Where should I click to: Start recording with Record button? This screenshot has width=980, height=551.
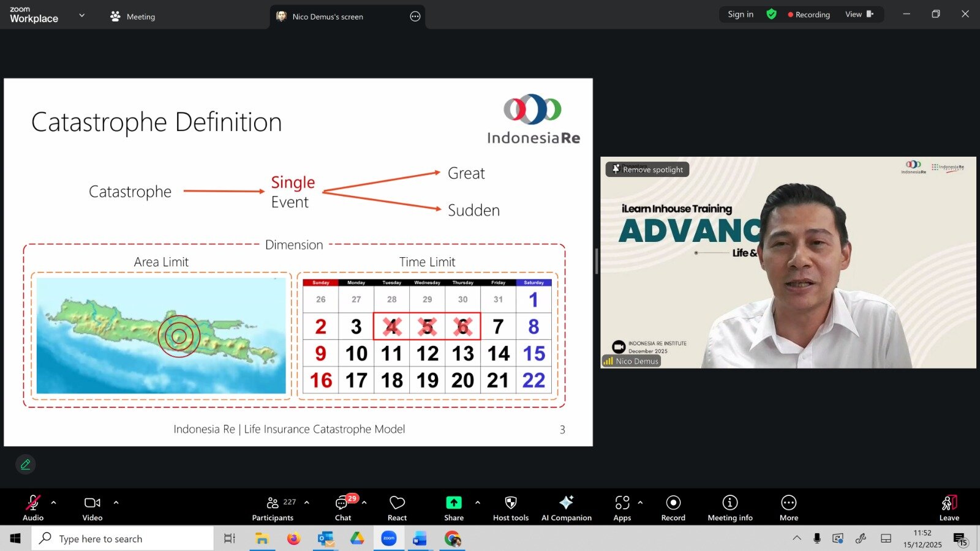673,508
